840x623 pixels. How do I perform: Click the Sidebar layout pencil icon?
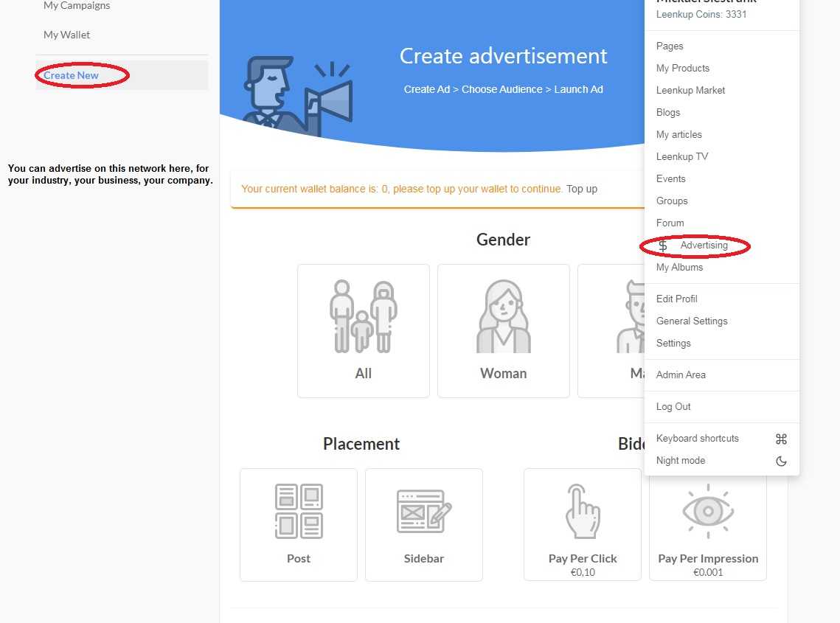click(424, 511)
